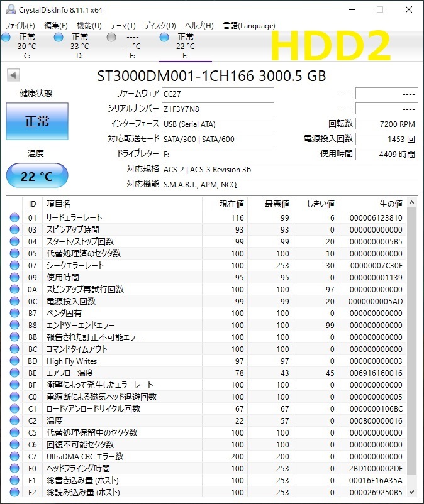Click the drive letter field F:
Screen dimensions: 424x504
pyautogui.click(x=218, y=155)
